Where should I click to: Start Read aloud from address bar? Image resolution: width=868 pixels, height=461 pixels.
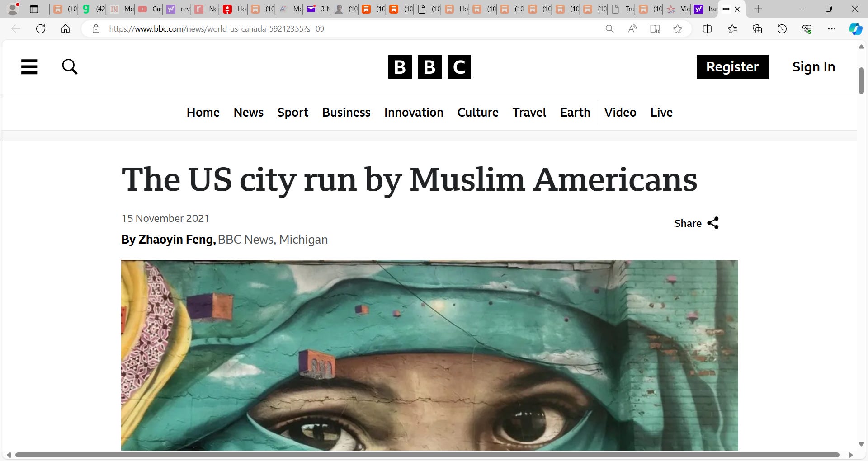[x=632, y=29]
